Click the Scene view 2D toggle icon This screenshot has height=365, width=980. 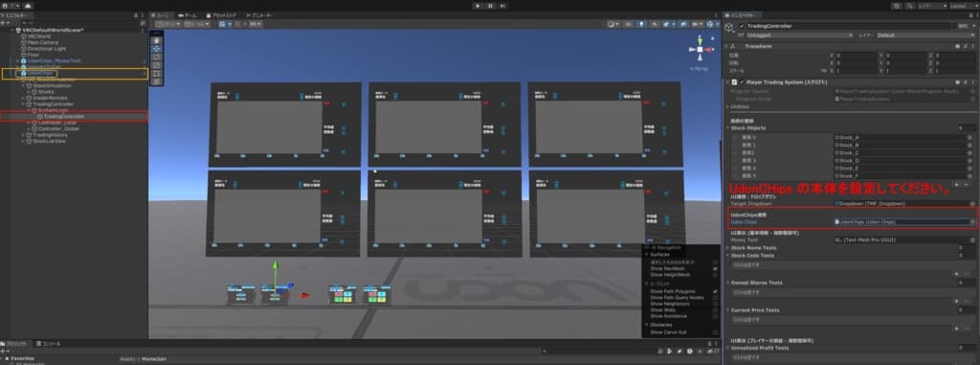click(629, 24)
